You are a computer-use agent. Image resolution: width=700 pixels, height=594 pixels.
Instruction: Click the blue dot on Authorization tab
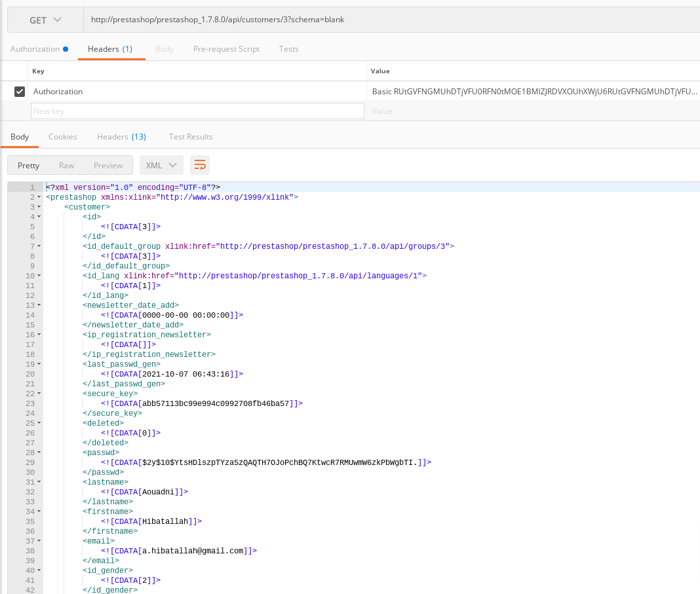pyautogui.click(x=64, y=48)
